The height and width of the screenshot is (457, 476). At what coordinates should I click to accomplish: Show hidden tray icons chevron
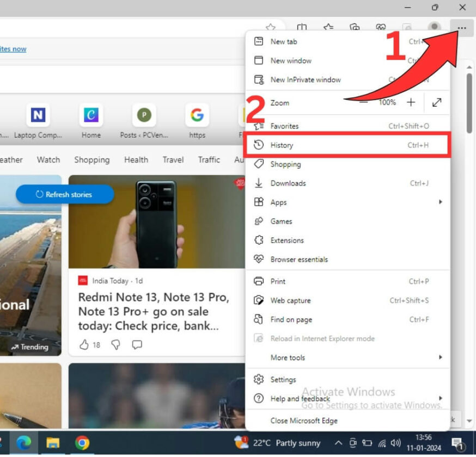pos(338,443)
